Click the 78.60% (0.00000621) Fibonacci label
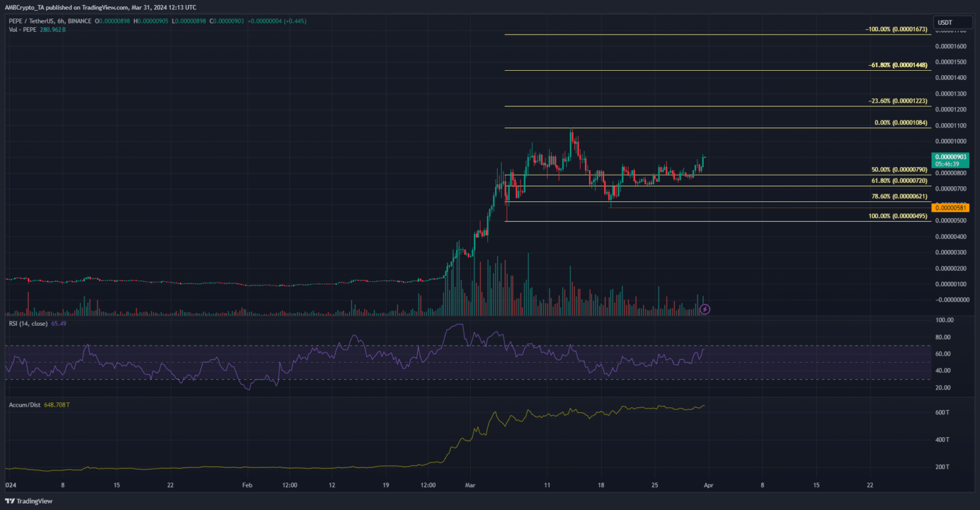 point(899,196)
